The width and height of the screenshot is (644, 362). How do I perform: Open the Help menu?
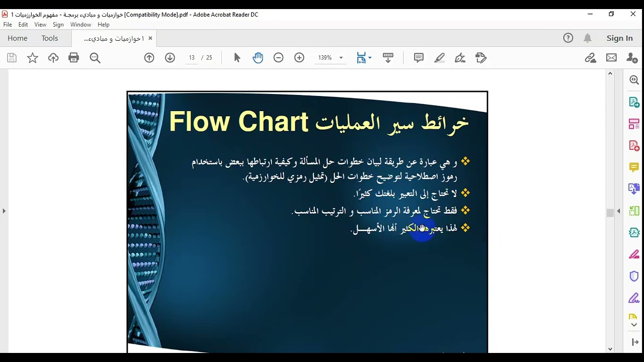[104, 25]
